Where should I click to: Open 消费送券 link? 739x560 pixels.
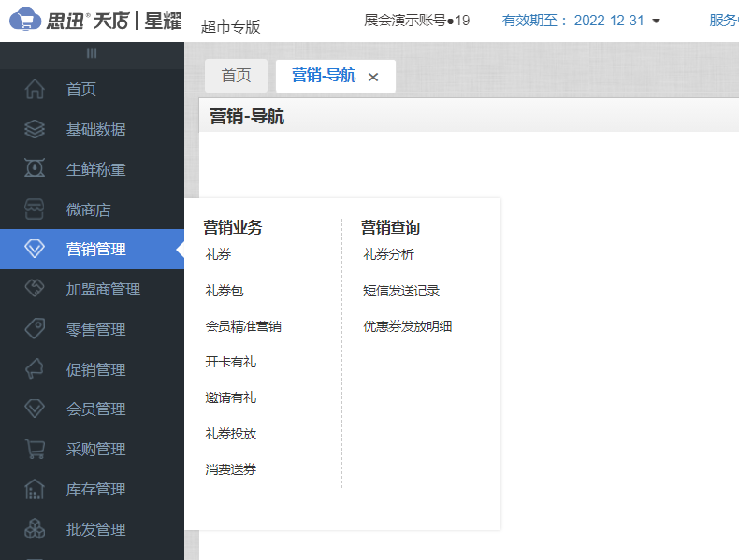coord(230,469)
